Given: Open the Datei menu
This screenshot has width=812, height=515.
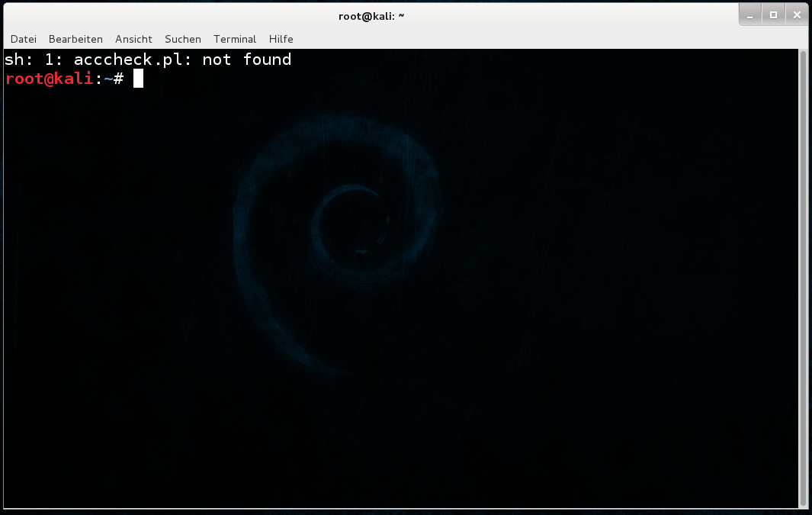Looking at the screenshot, I should [x=24, y=40].
